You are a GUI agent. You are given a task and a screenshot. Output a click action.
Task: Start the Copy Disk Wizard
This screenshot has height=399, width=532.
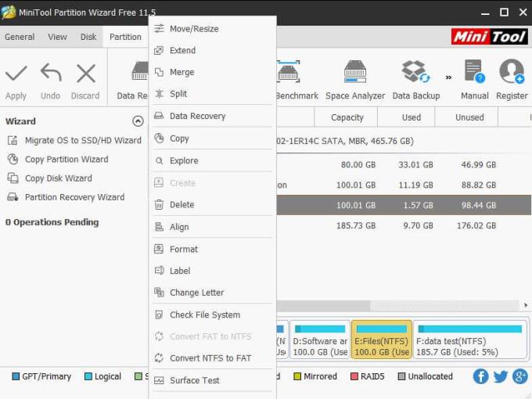(x=49, y=178)
